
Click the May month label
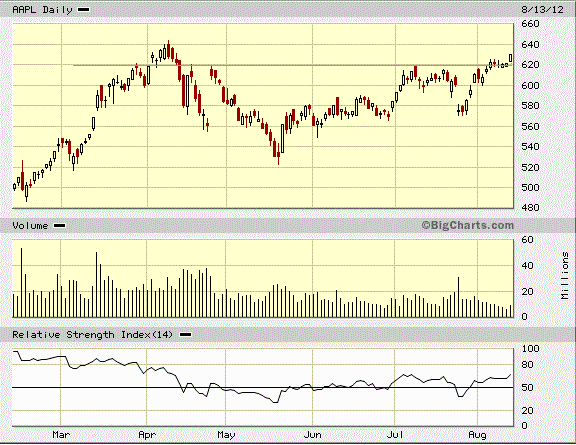(x=226, y=435)
